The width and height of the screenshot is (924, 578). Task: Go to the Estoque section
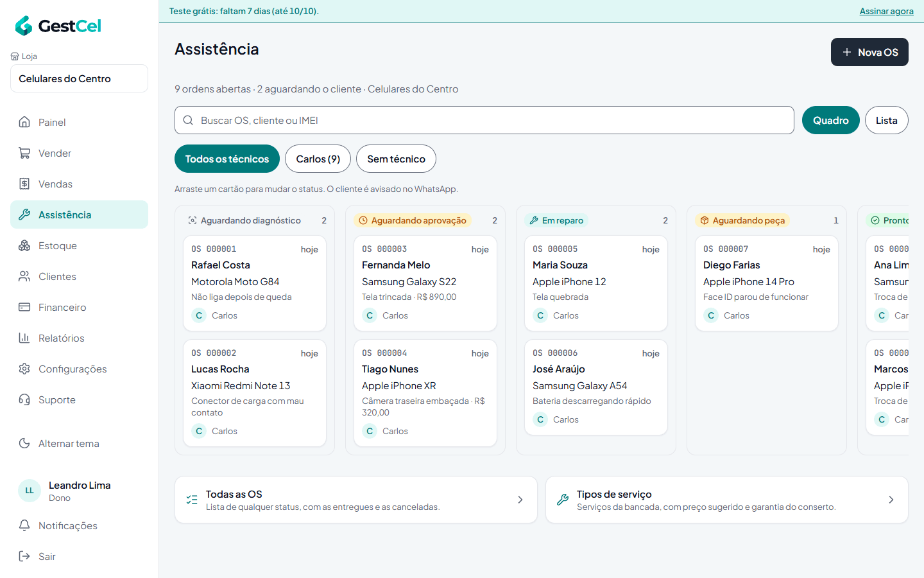tap(79, 245)
